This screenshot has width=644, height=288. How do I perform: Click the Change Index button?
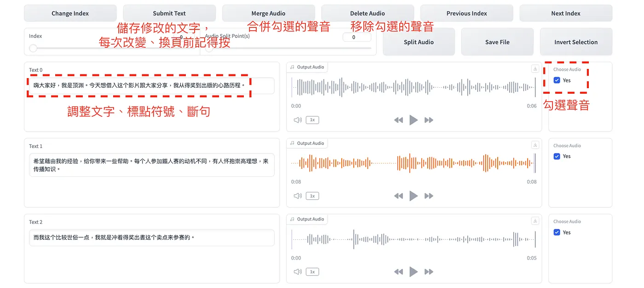[x=70, y=13]
